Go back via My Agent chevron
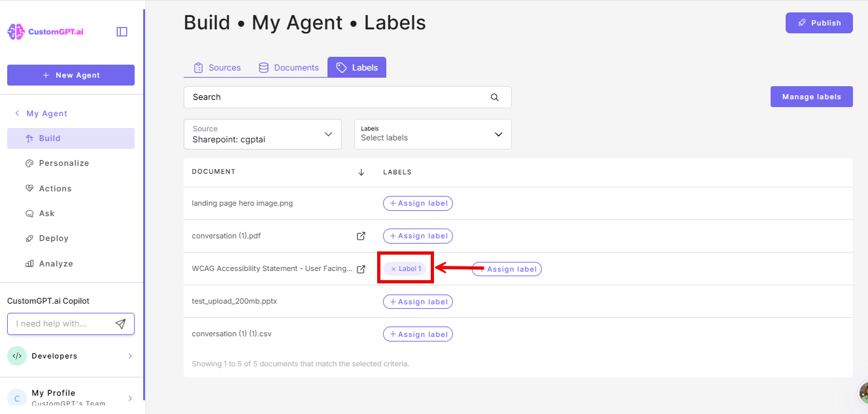This screenshot has width=868, height=414. tap(17, 114)
